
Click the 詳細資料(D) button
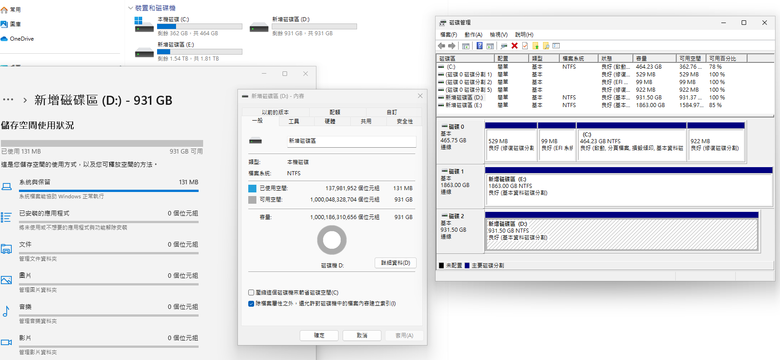pyautogui.click(x=395, y=263)
